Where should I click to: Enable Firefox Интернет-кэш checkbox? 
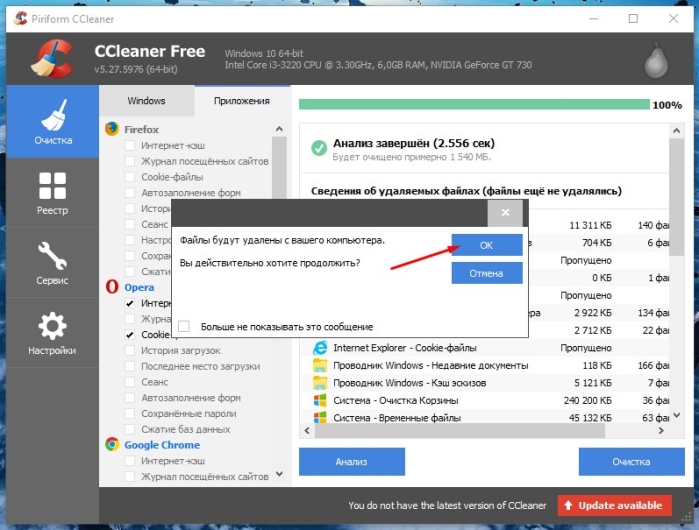coord(130,145)
